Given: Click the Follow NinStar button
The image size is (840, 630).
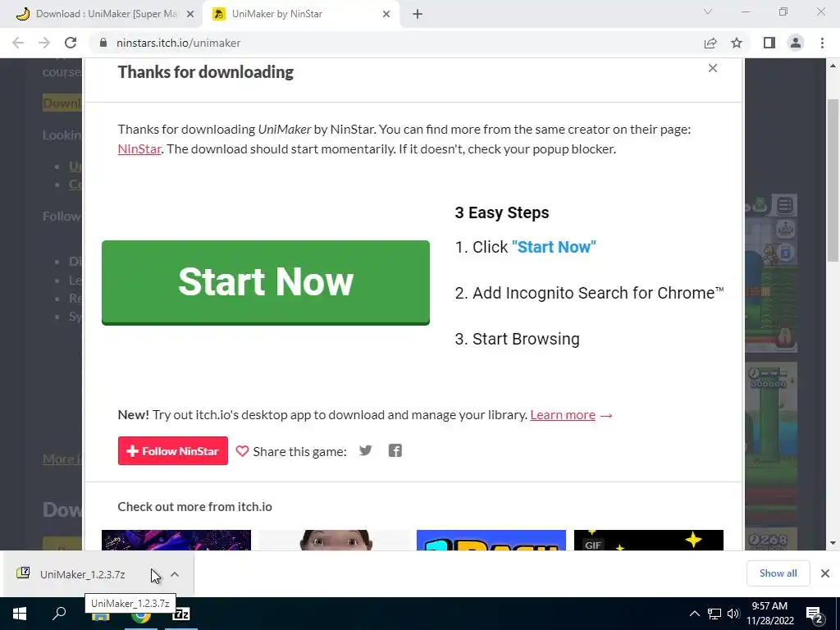Looking at the screenshot, I should pyautogui.click(x=172, y=451).
